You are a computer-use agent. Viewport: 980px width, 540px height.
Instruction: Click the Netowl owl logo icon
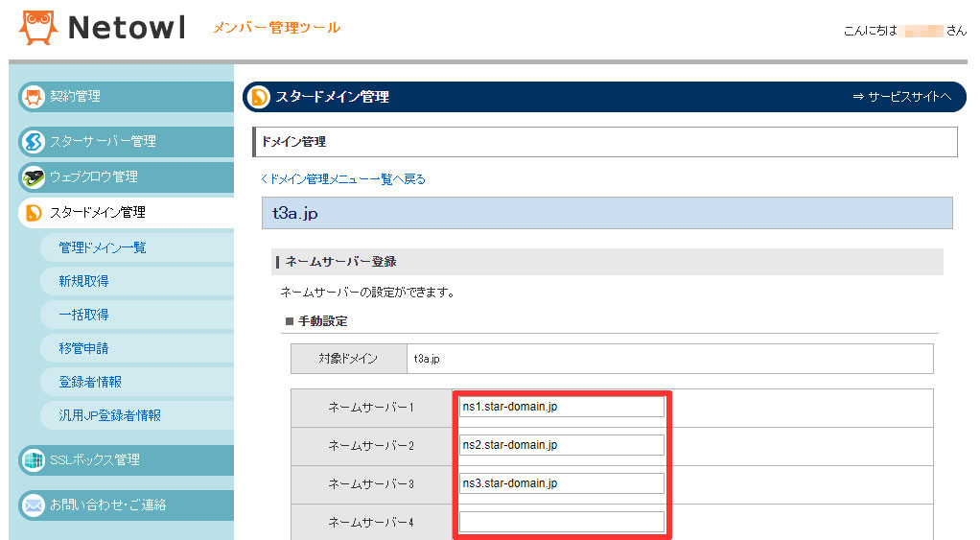coord(38,28)
